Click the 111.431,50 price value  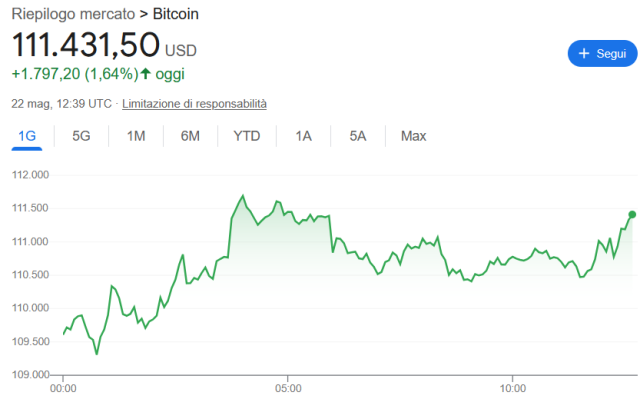(86, 44)
